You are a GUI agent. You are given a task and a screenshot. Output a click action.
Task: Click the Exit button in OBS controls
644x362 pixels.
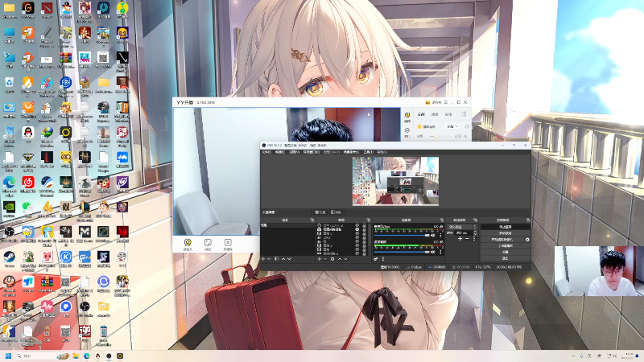pyautogui.click(x=505, y=258)
